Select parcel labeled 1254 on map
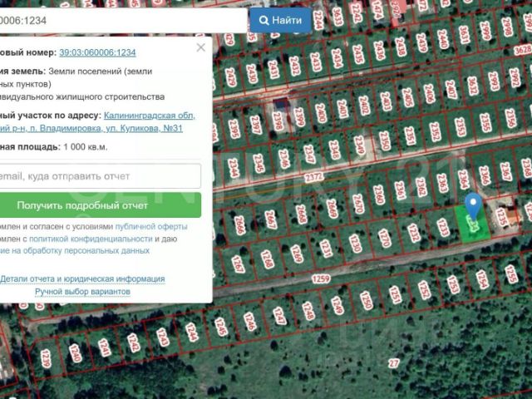 click(x=482, y=279)
